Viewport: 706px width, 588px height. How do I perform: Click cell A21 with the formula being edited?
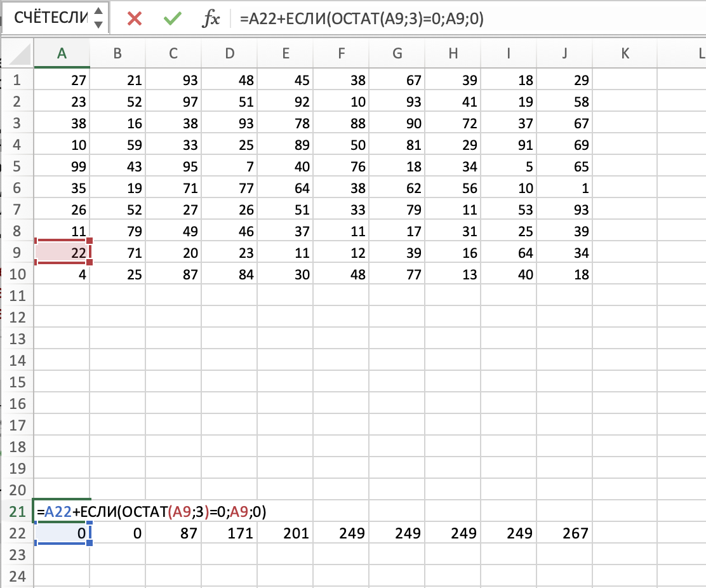62,512
